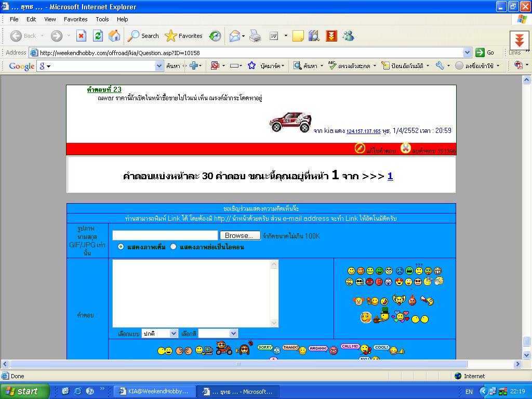Click the Print icon in toolbar
This screenshot has height=399, width=532.
[255, 36]
